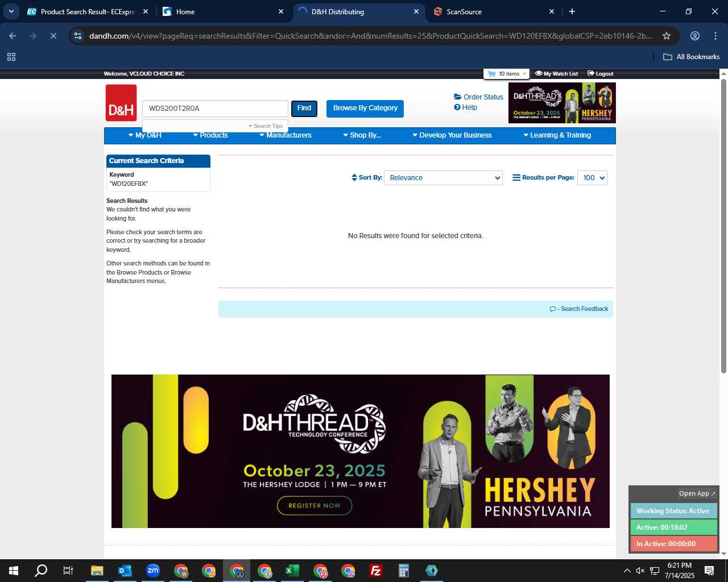
Task: Open Task View on the taskbar
Action: pos(68,571)
